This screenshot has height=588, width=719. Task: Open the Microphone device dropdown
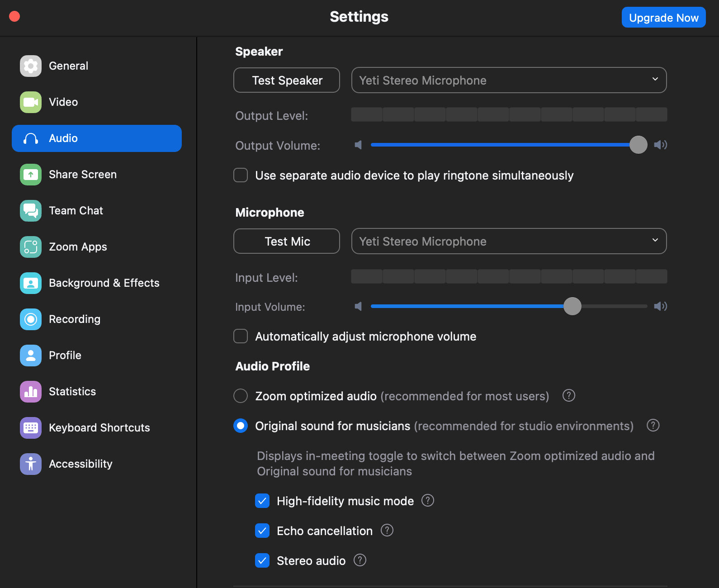(509, 241)
